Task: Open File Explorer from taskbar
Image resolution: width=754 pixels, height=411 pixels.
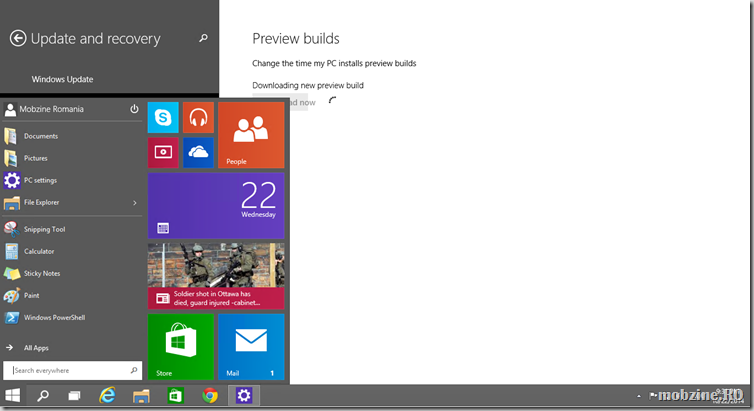Action: click(x=141, y=396)
